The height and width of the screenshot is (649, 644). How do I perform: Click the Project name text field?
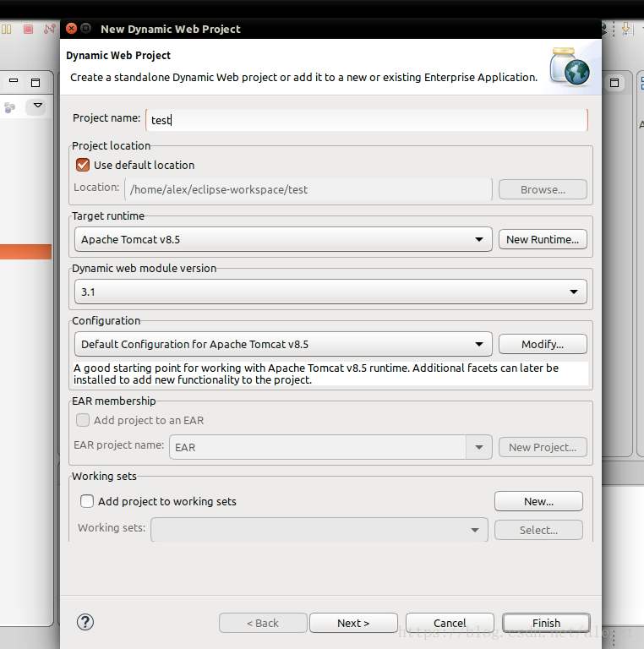(367, 120)
